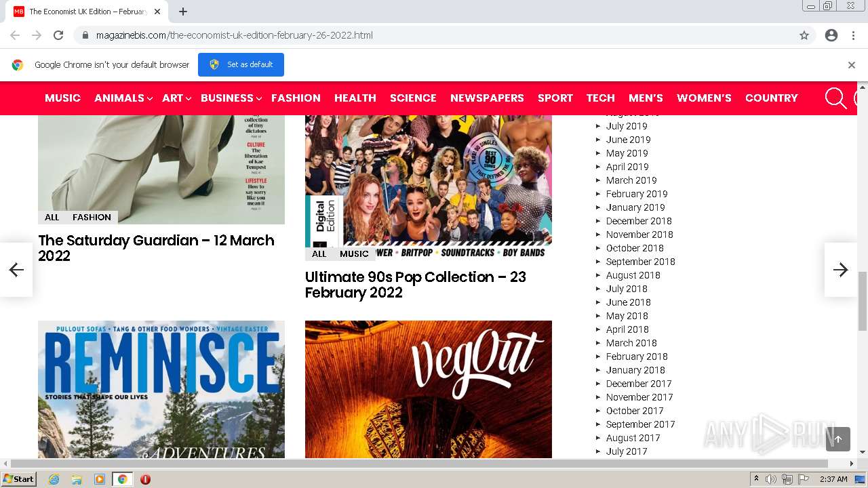Click the Set as default button

tap(241, 64)
